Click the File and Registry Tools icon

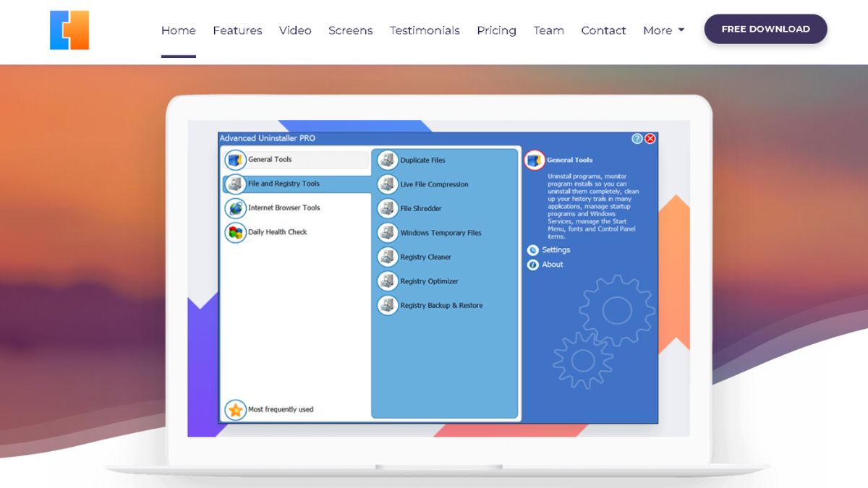pyautogui.click(x=235, y=184)
